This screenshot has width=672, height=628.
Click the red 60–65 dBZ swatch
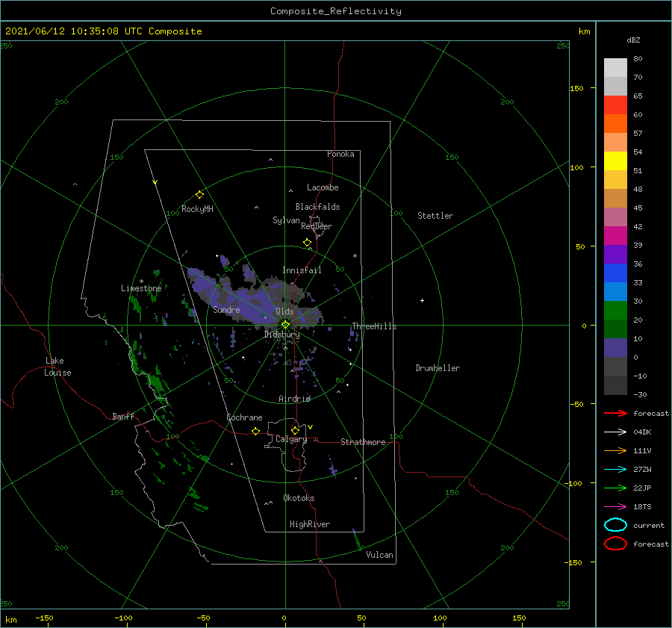pyautogui.click(x=615, y=105)
